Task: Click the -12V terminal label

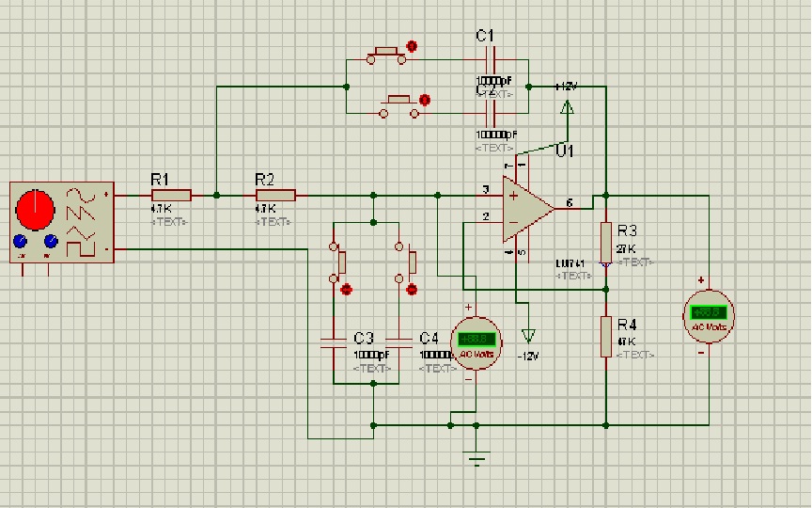Action: pos(527,357)
